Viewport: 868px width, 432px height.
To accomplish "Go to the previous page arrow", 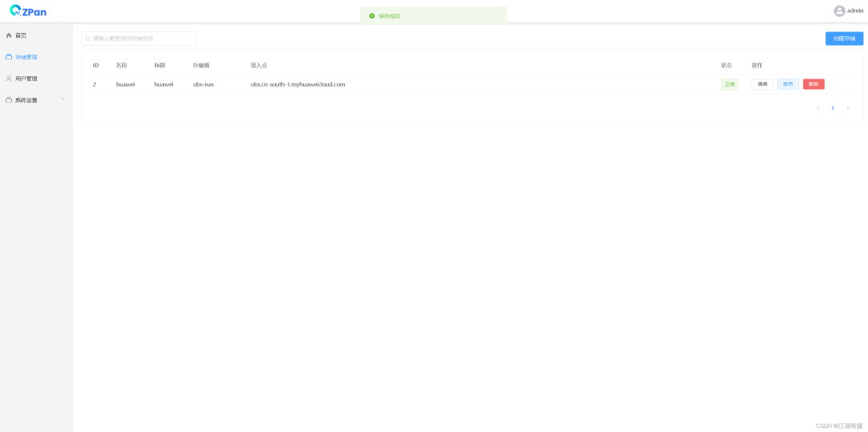I will [x=817, y=108].
